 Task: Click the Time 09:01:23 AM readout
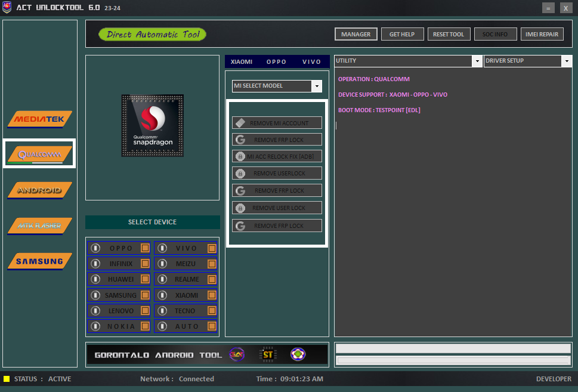[290, 379]
